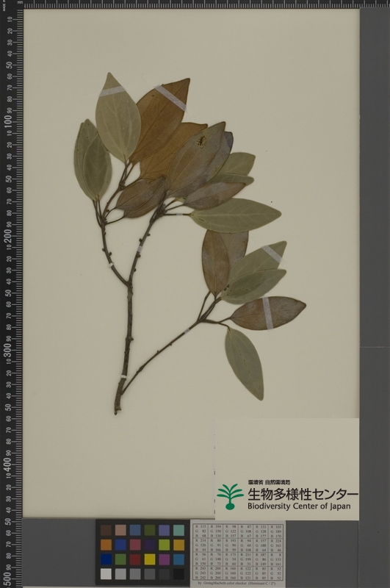
Task: Select the black swatch on color checker
Action: [x=178, y=574]
